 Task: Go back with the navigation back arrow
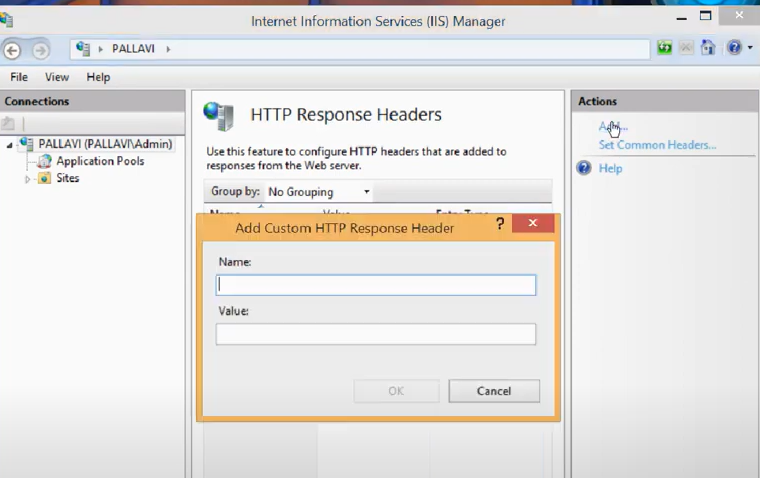pyautogui.click(x=12, y=50)
